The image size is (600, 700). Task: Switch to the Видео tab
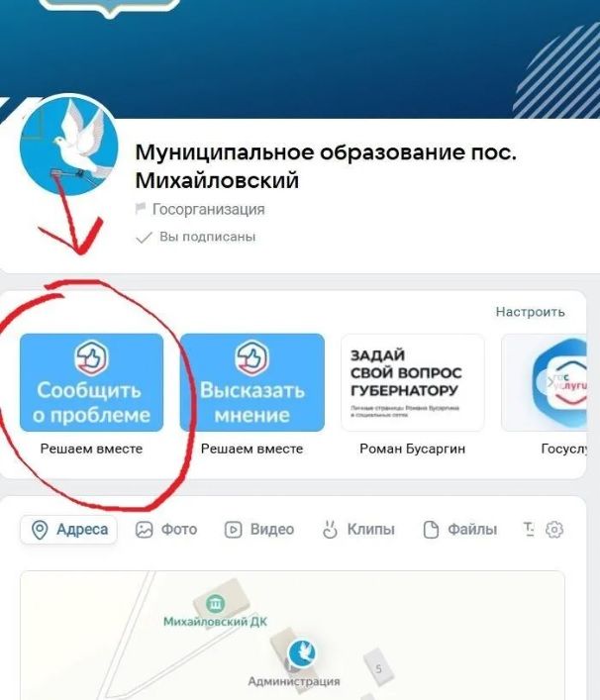pyautogui.click(x=259, y=530)
